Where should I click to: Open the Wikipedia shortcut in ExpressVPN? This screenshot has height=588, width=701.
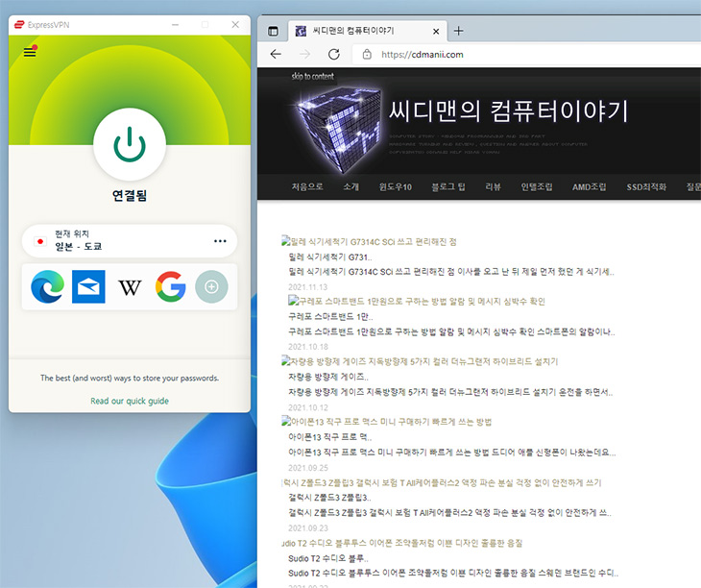coord(130,287)
